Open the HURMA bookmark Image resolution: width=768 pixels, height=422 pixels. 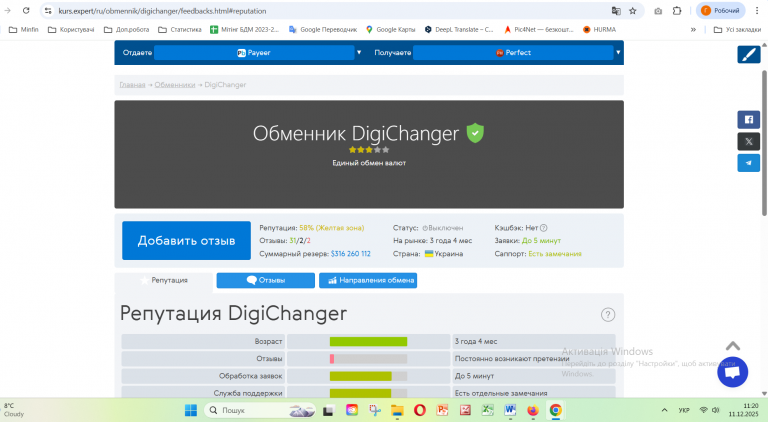[x=600, y=29]
